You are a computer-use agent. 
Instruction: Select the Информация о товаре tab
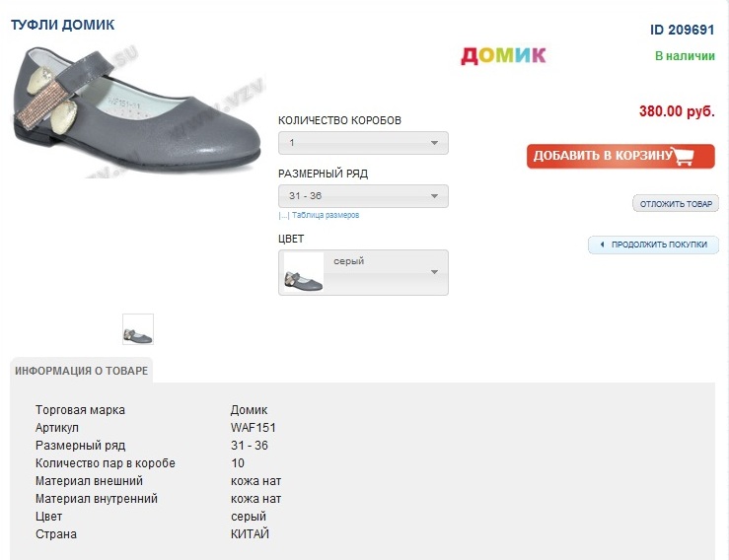coord(81,371)
